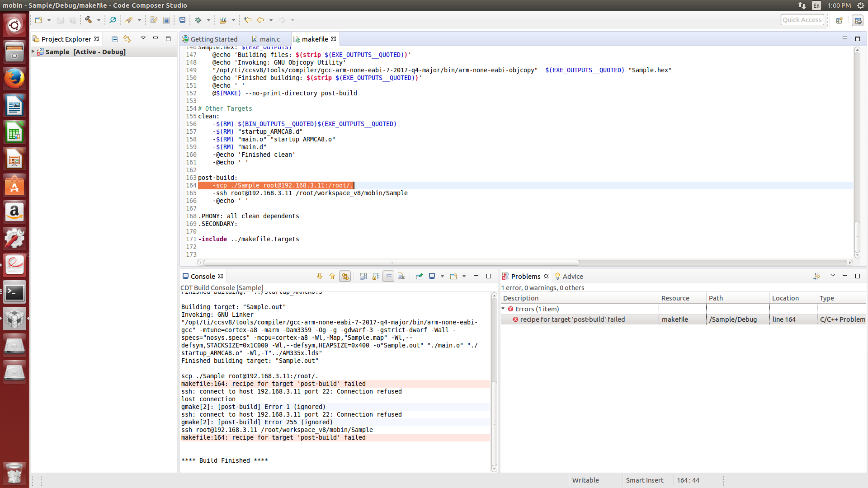Viewport: 868px width, 488px height.
Task: Click the Build hammer icon
Action: click(88, 20)
